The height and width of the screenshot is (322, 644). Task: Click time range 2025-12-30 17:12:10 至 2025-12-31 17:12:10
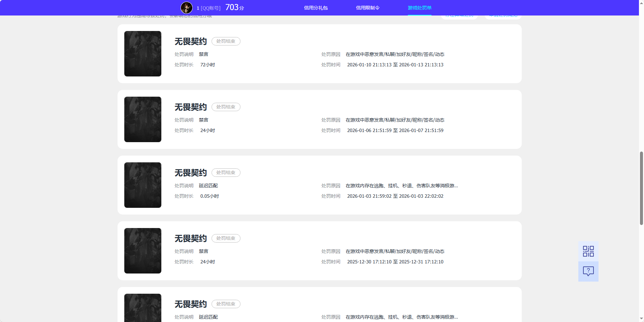(395, 262)
